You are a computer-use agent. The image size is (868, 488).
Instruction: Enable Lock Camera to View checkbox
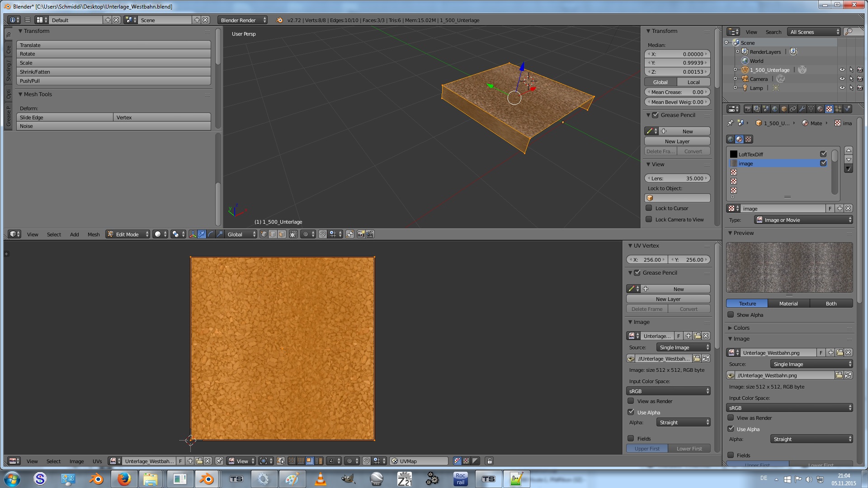click(x=649, y=220)
